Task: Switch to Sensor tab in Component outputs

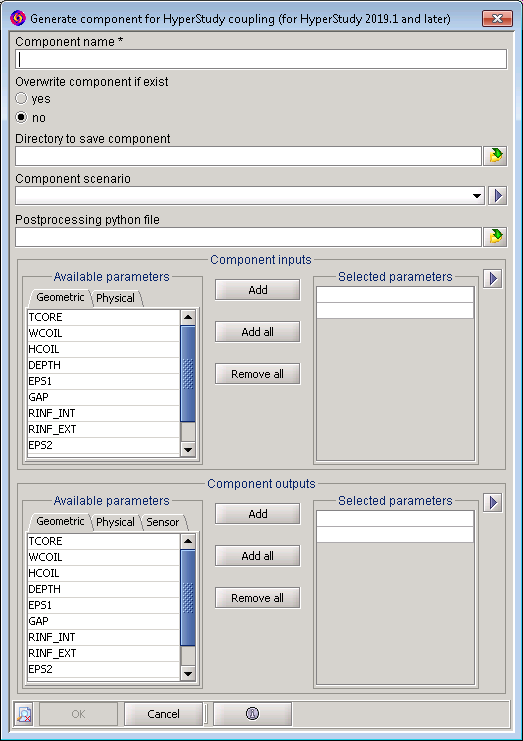Action: click(x=163, y=522)
